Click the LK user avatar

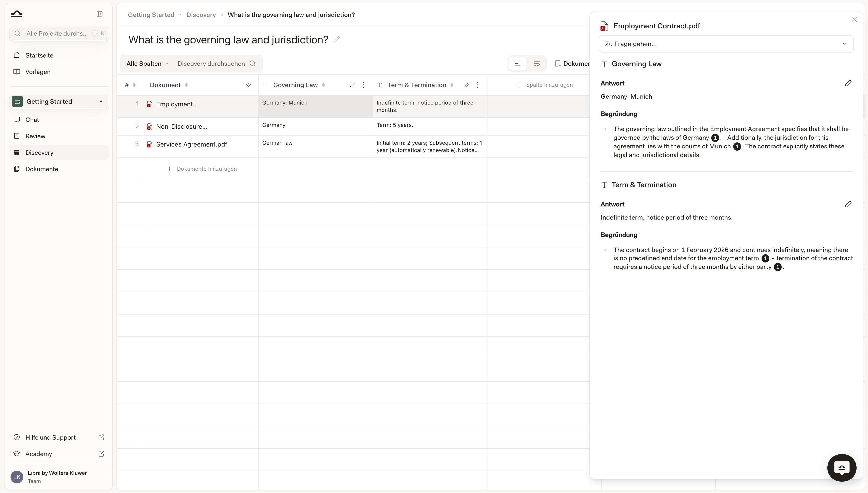point(17,477)
